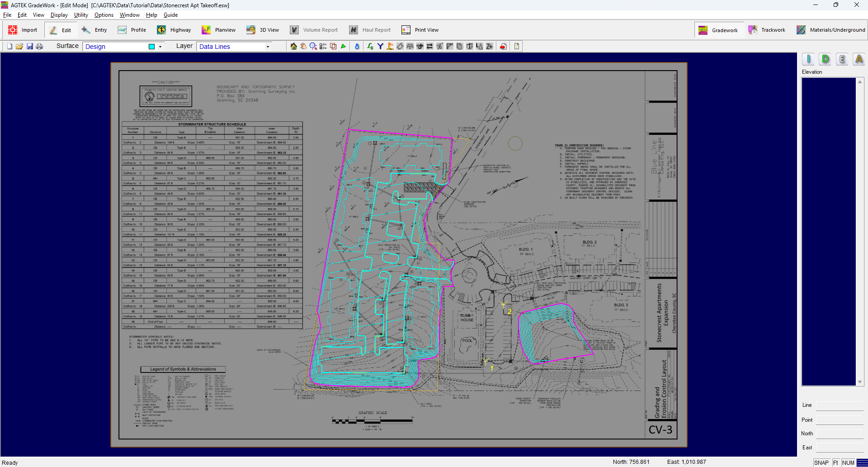The width and height of the screenshot is (868, 467).
Task: Click the Print View button
Action: pyautogui.click(x=420, y=29)
